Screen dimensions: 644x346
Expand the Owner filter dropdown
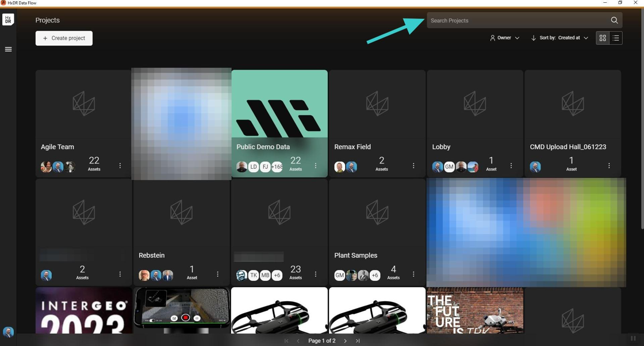tap(504, 38)
